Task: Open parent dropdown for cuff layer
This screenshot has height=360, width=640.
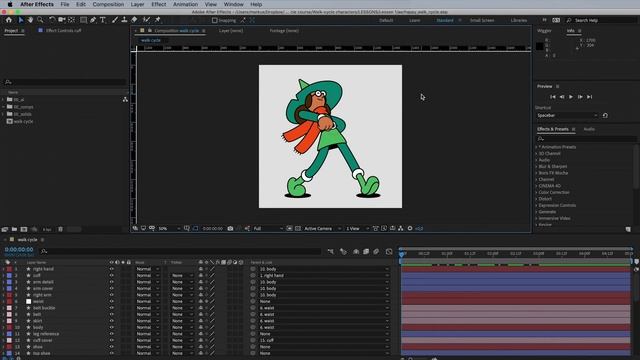Action: pos(324,276)
